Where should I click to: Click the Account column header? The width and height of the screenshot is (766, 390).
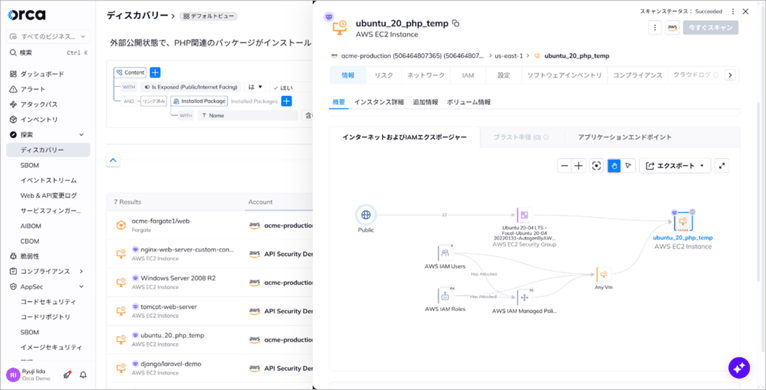click(260, 202)
